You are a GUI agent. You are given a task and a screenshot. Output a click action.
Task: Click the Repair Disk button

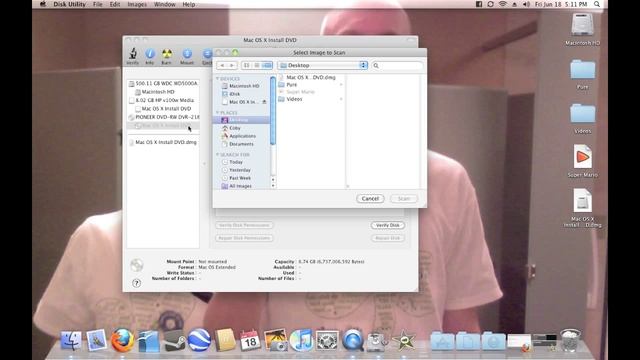[x=388, y=238]
